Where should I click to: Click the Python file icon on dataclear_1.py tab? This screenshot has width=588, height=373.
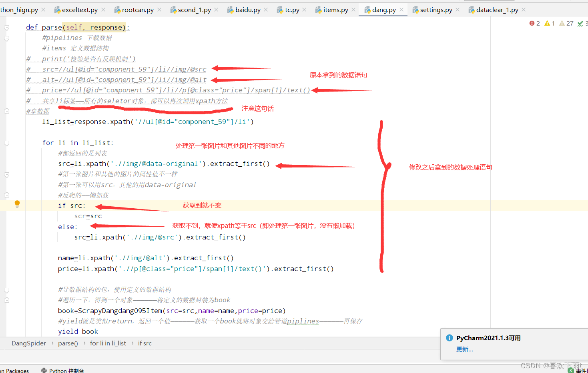pos(472,10)
